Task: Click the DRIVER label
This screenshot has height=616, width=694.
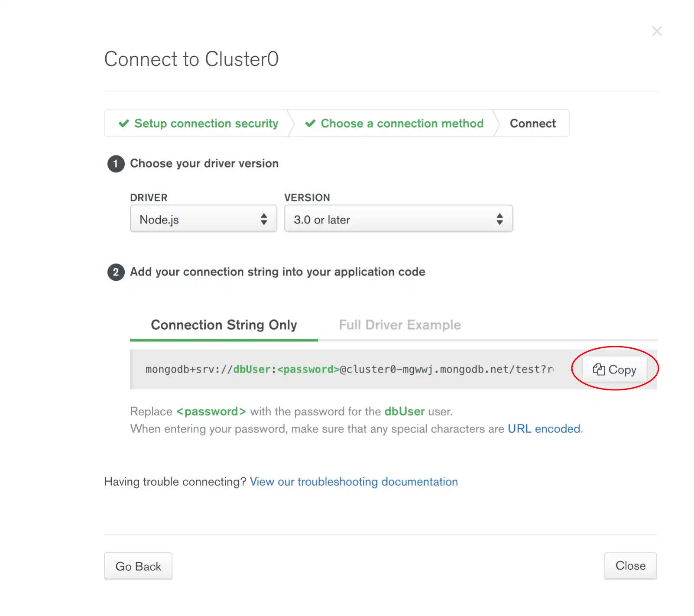Action: (149, 198)
